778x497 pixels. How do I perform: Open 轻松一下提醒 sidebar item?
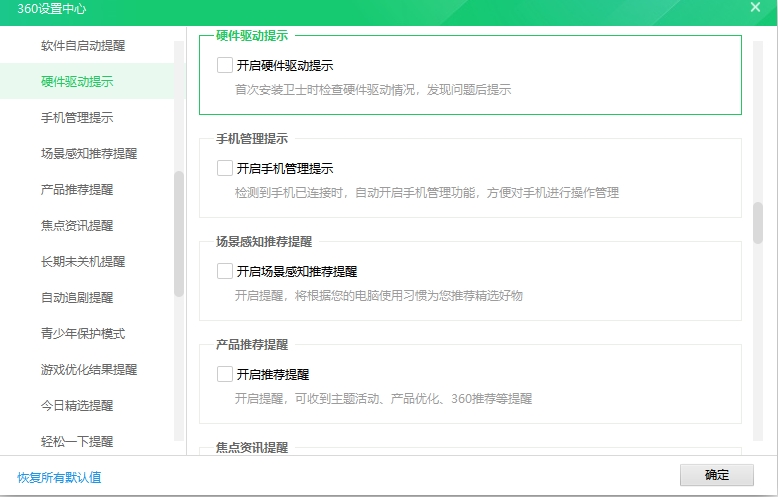pos(77,441)
